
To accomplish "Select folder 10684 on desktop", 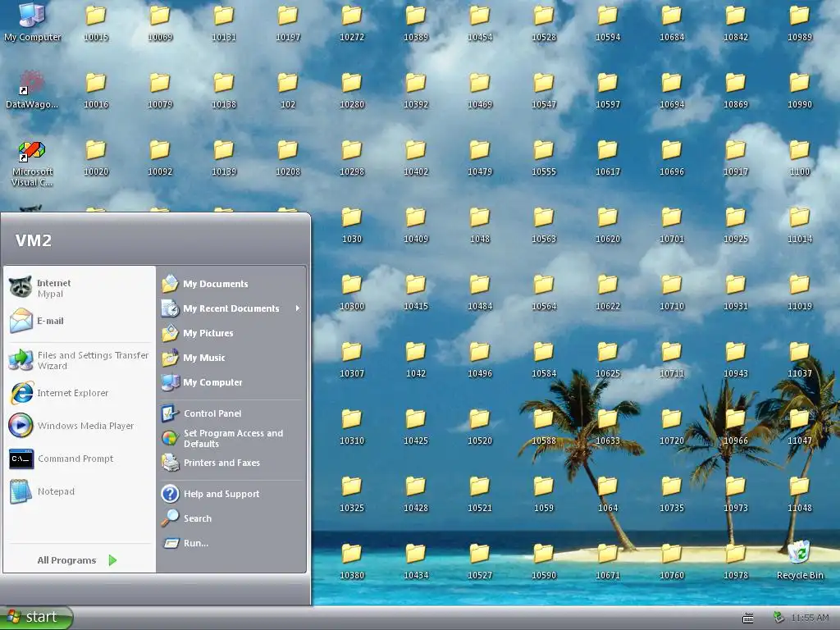I will tap(672, 22).
